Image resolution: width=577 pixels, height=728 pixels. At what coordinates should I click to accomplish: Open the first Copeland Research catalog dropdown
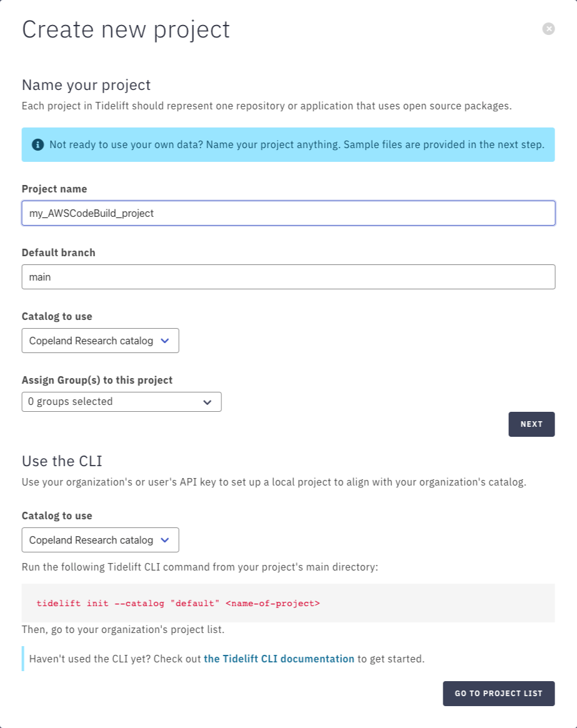(101, 341)
